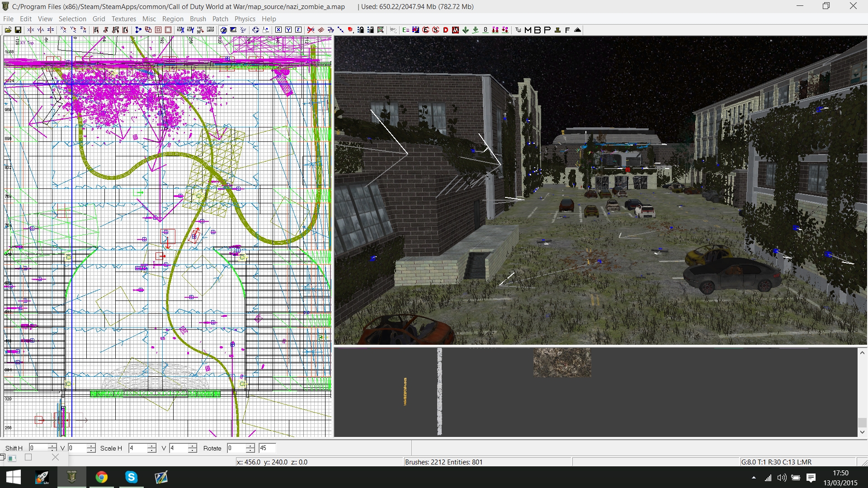Click the Save map floppy icon

18,30
